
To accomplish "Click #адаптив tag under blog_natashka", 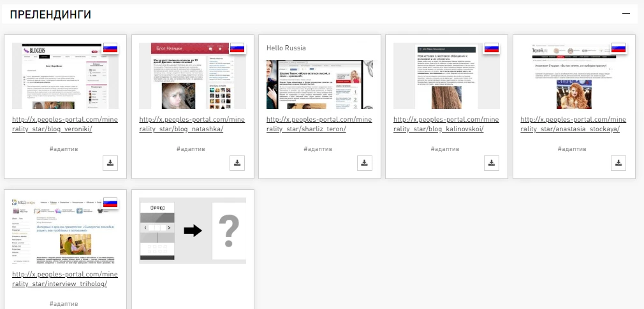I will 191,149.
